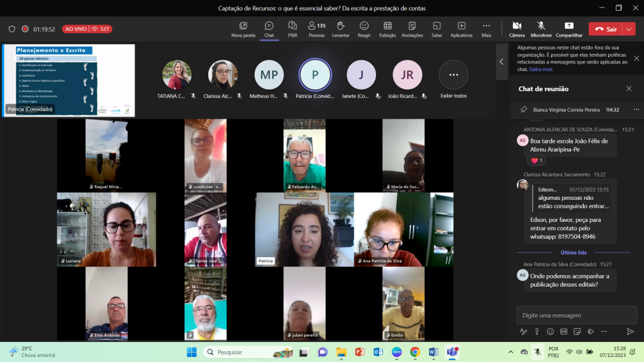Image resolution: width=644 pixels, height=362 pixels.
Task: Click the AO VIVO 127 live badge
Action: pos(87,29)
